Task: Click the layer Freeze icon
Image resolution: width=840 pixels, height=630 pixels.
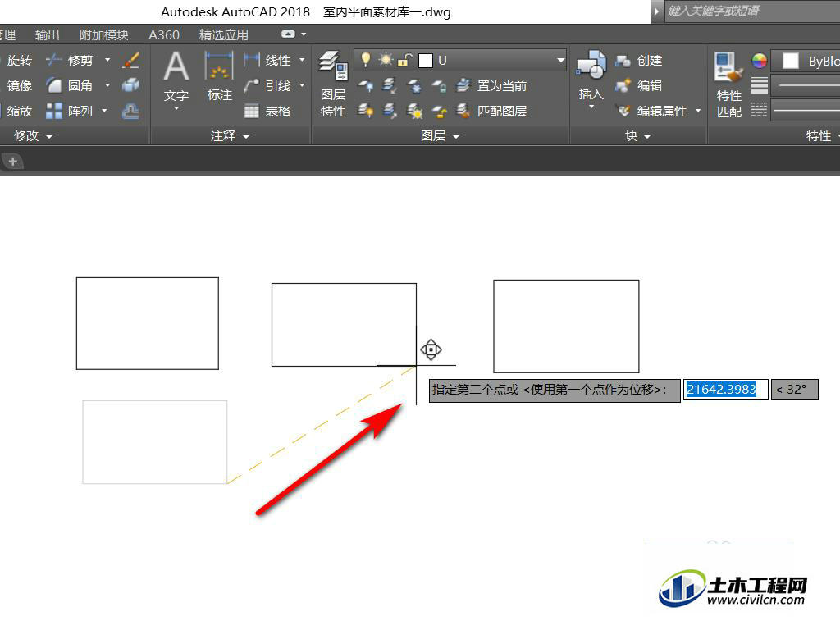Action: tap(414, 85)
